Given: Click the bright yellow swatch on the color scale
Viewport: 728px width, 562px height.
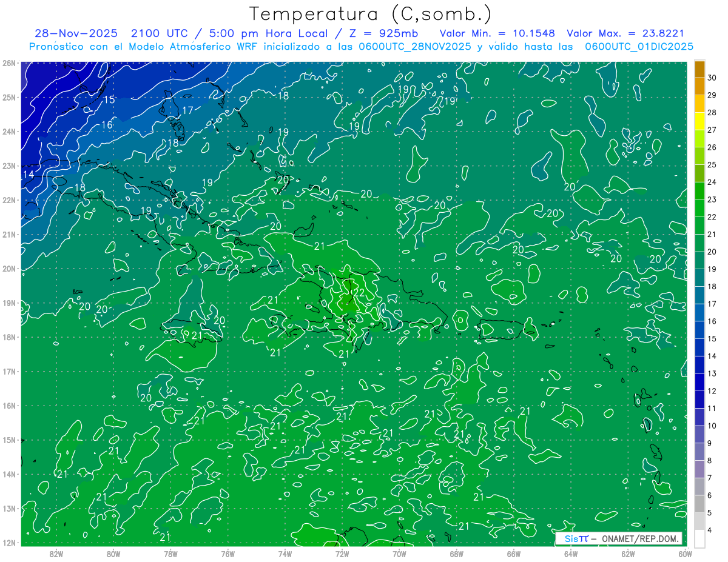Looking at the screenshot, I should tap(699, 122).
